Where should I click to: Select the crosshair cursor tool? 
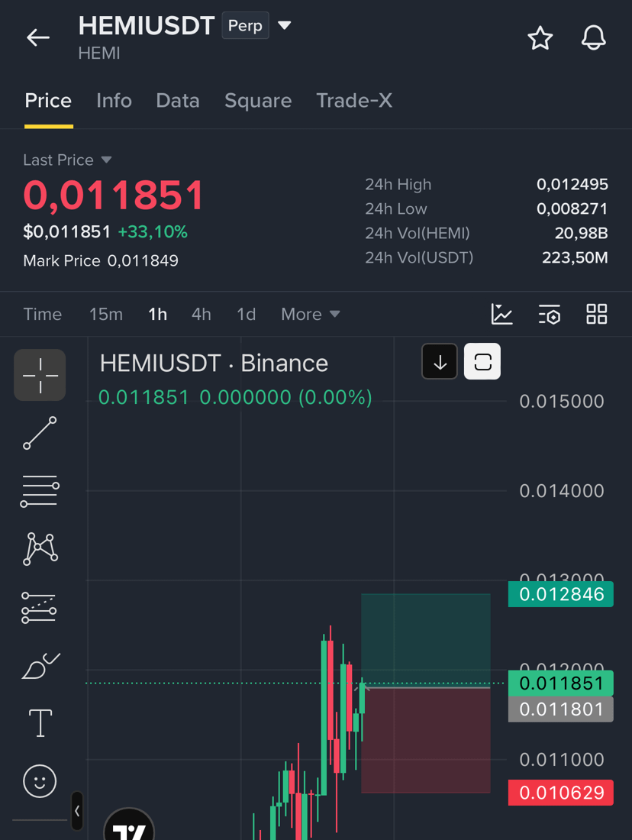click(40, 375)
